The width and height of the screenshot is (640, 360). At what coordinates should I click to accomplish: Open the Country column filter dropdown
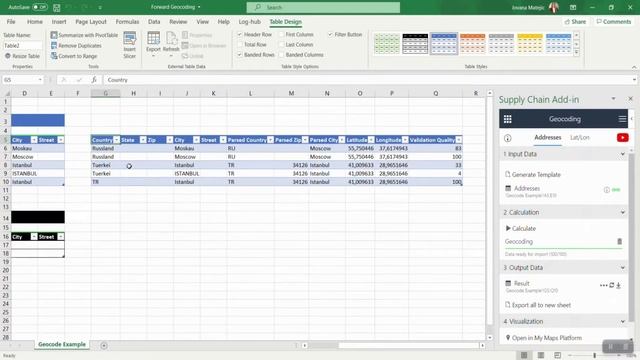coord(117,140)
